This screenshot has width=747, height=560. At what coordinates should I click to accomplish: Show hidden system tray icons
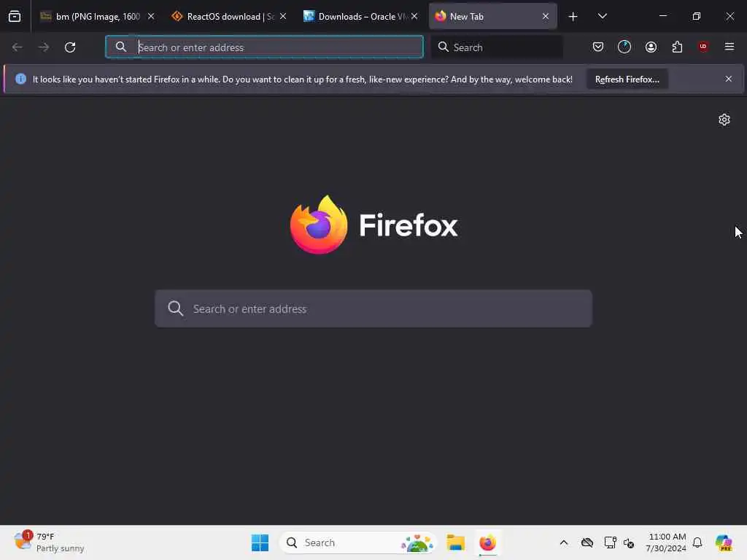point(564,542)
